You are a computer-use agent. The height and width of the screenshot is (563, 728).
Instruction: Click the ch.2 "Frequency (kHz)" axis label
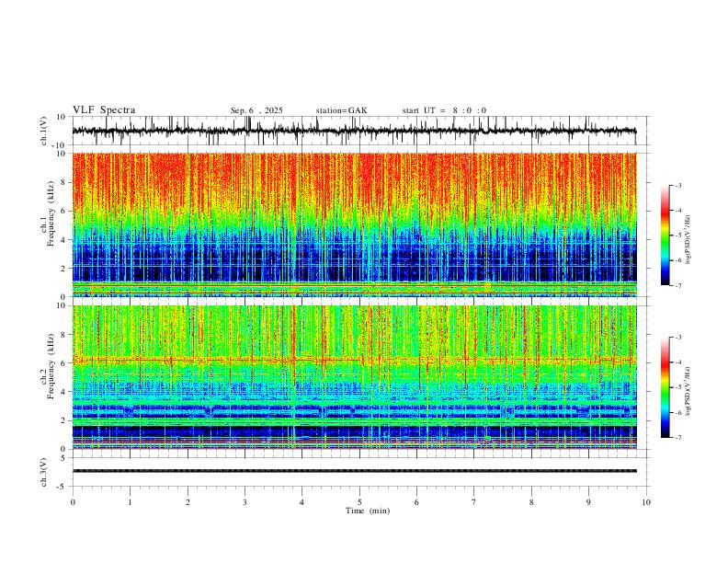click(51, 366)
